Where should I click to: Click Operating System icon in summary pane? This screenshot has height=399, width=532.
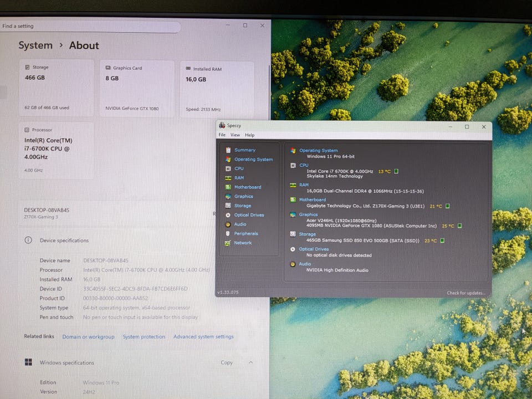coord(293,151)
